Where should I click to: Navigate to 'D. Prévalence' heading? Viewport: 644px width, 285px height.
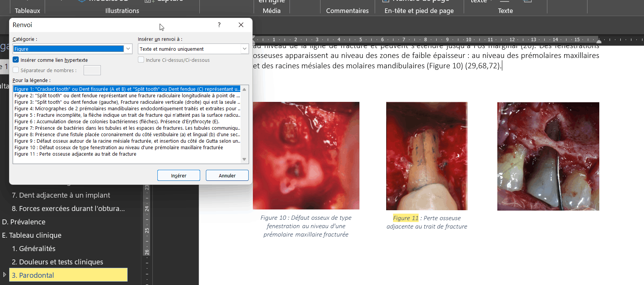(24, 222)
